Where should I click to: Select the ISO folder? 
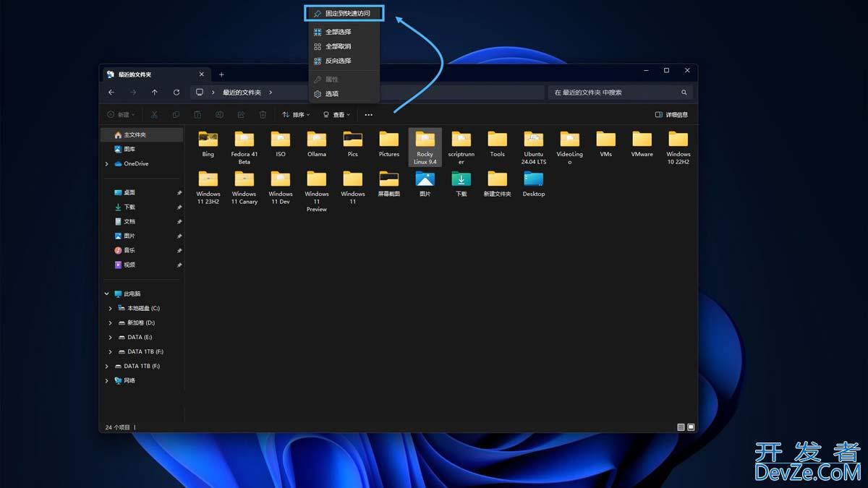coord(281,144)
